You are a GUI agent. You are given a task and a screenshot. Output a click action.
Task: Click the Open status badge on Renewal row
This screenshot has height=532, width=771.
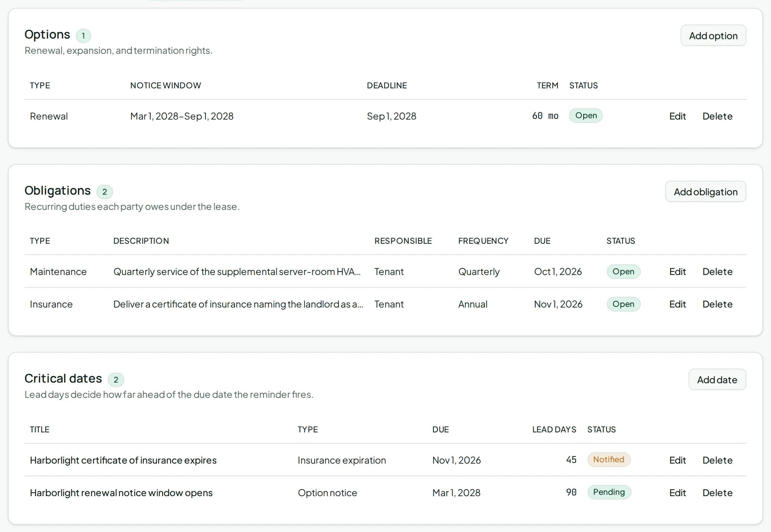[586, 115]
